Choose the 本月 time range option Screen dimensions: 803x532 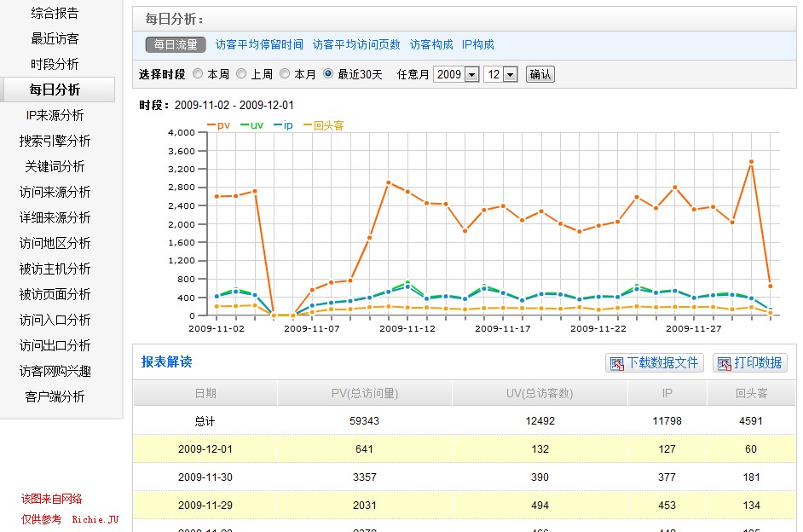(x=285, y=74)
